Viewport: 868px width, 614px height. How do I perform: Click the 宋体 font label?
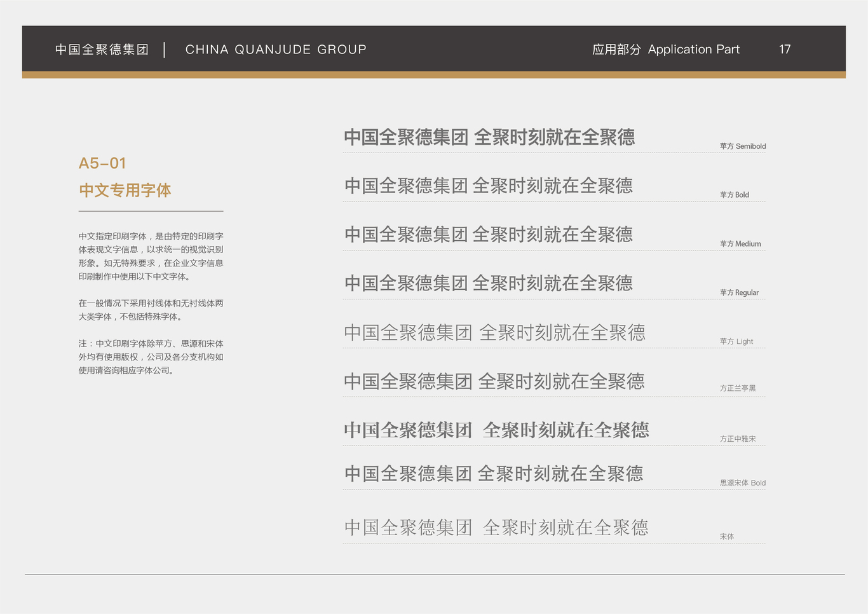click(727, 537)
